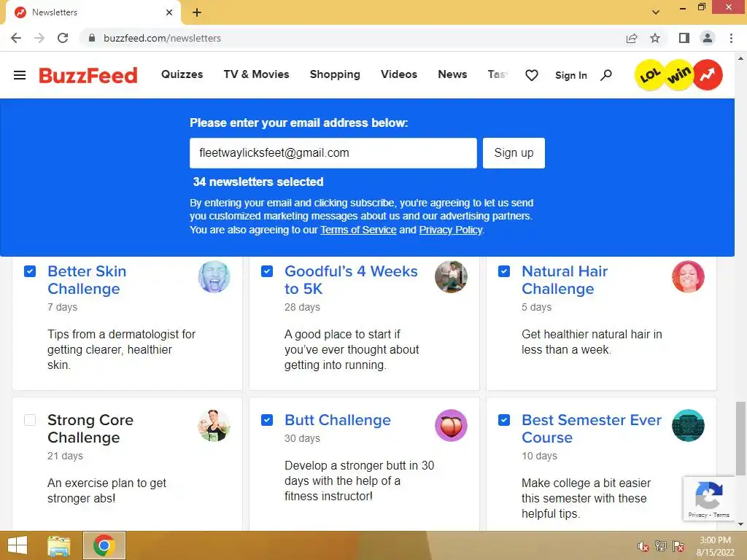747x560 pixels.
Task: Click the Butt Challenge title
Action: pyautogui.click(x=338, y=420)
